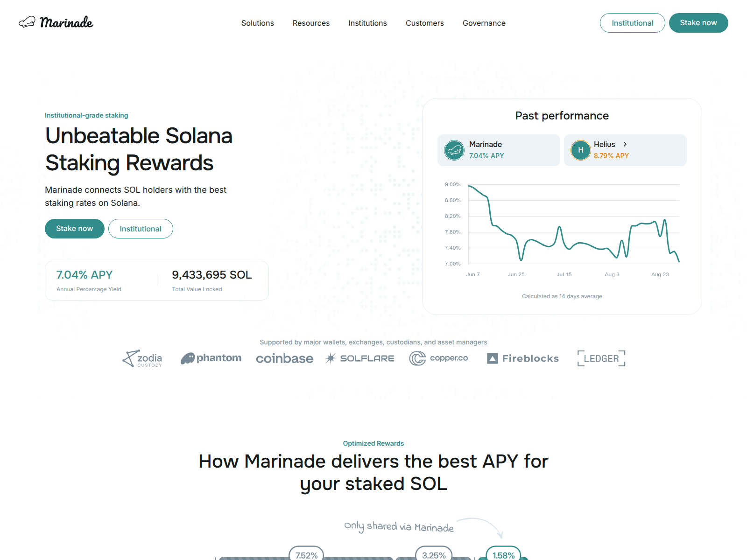This screenshot has height=560, width=747.
Task: Click the APY performance line chart
Action: 574,224
